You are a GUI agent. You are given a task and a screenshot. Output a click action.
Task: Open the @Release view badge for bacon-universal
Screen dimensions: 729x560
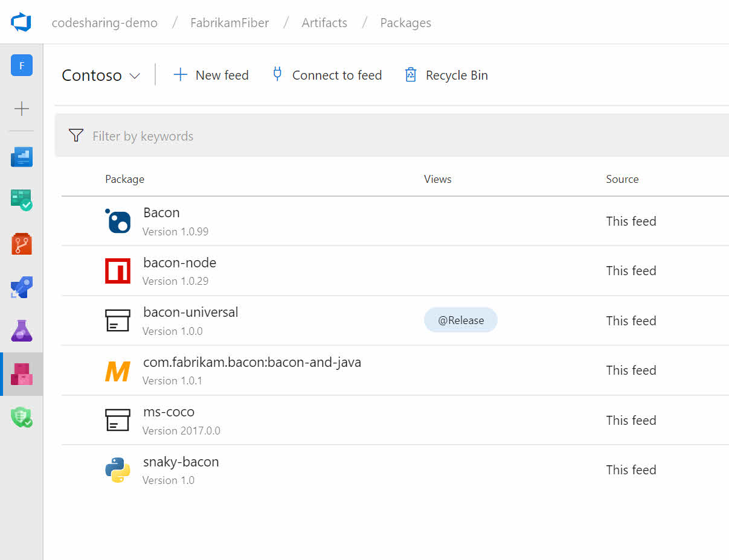(x=460, y=320)
